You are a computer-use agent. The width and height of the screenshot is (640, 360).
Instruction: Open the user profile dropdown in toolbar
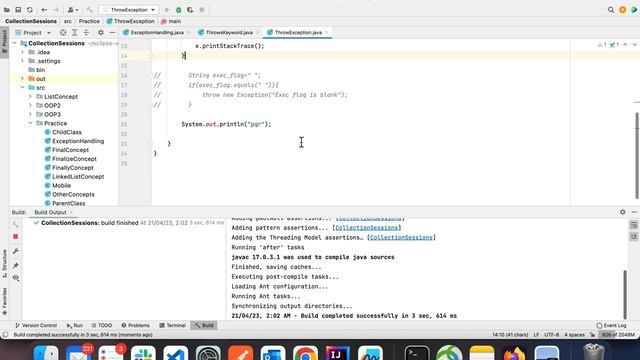(72, 10)
